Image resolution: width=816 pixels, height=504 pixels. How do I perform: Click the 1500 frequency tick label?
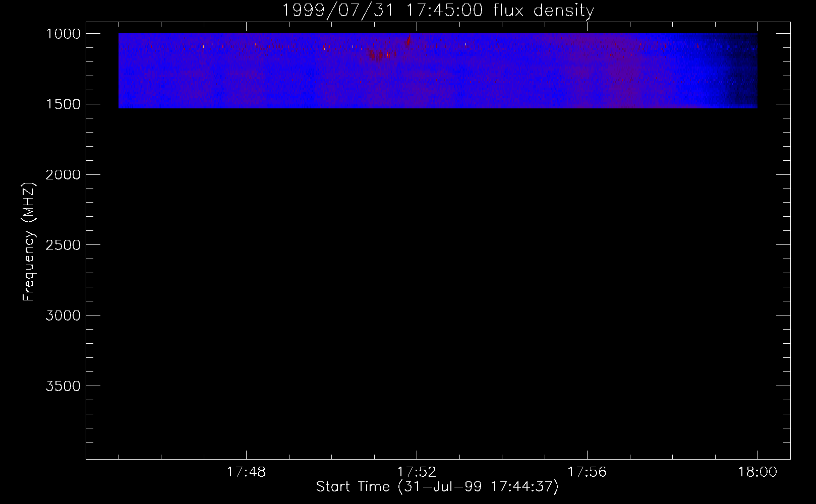(63, 104)
